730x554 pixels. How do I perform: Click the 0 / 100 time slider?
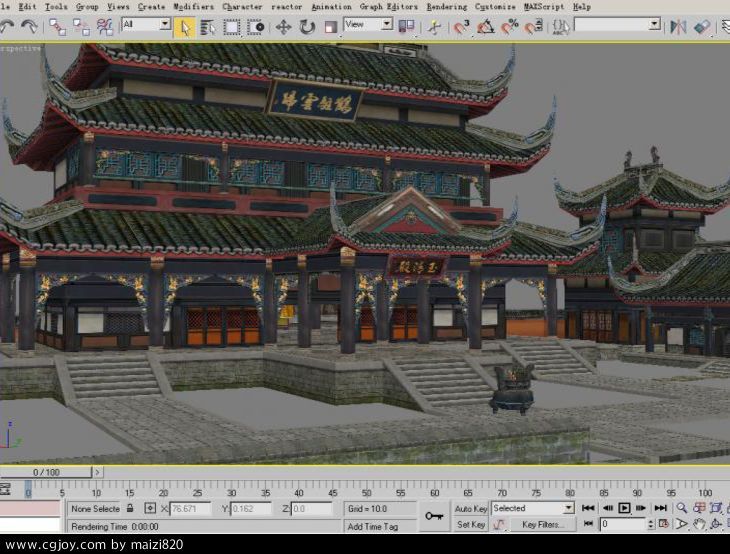click(x=47, y=472)
